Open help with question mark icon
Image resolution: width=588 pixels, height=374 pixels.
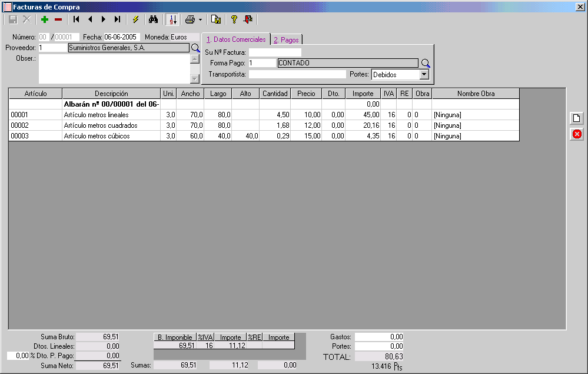click(x=234, y=19)
